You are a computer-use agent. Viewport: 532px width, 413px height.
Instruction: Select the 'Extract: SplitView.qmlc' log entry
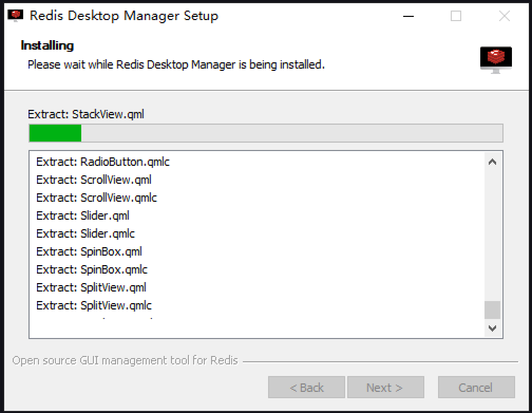click(94, 305)
